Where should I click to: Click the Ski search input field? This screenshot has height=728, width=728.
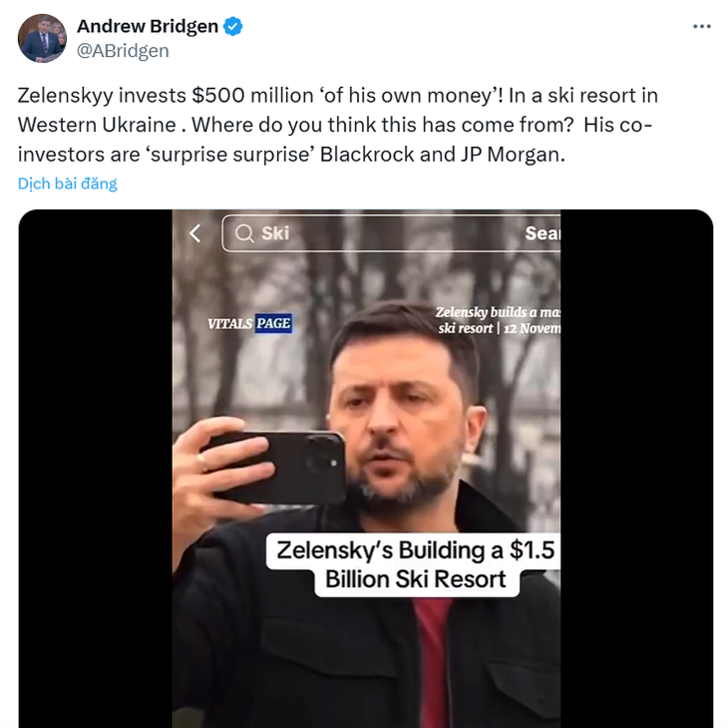click(x=391, y=233)
